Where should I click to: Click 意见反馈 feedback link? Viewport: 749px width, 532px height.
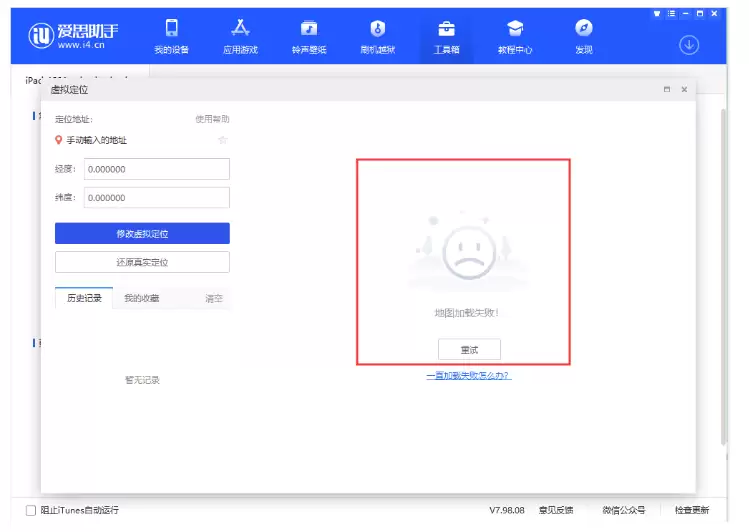556,510
